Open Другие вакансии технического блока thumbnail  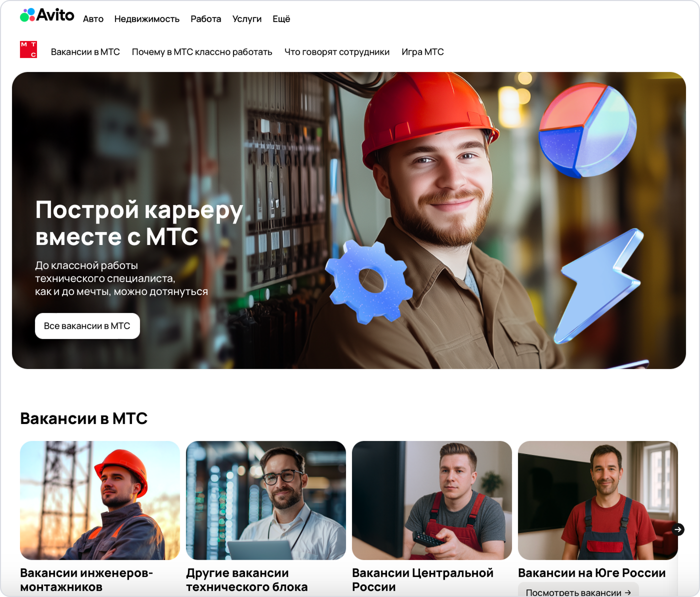point(266,500)
